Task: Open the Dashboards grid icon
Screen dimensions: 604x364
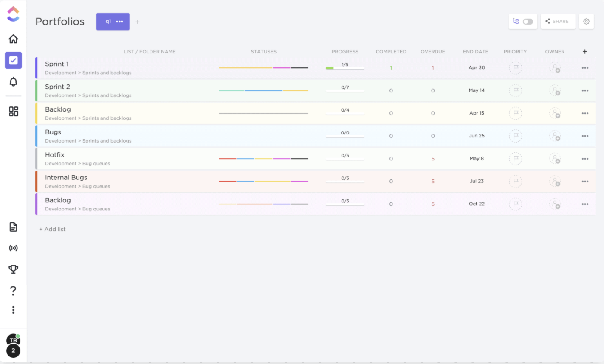Action: (x=13, y=111)
